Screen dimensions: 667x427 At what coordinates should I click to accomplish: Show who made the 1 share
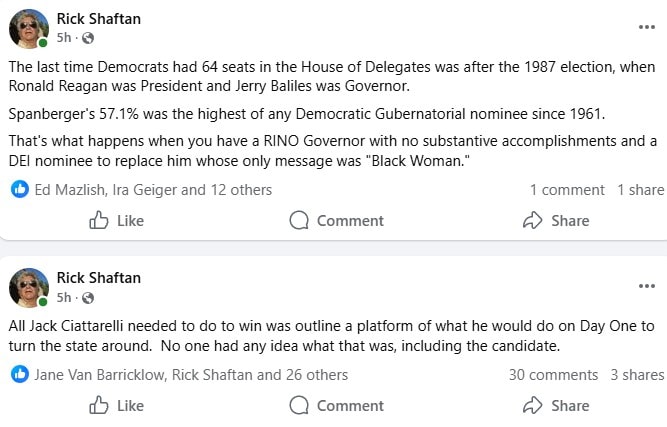[640, 189]
